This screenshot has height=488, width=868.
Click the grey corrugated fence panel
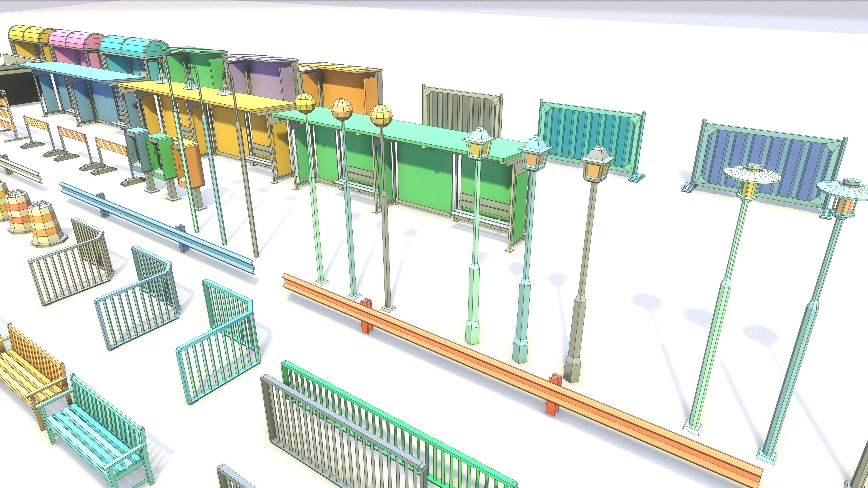click(x=462, y=111)
